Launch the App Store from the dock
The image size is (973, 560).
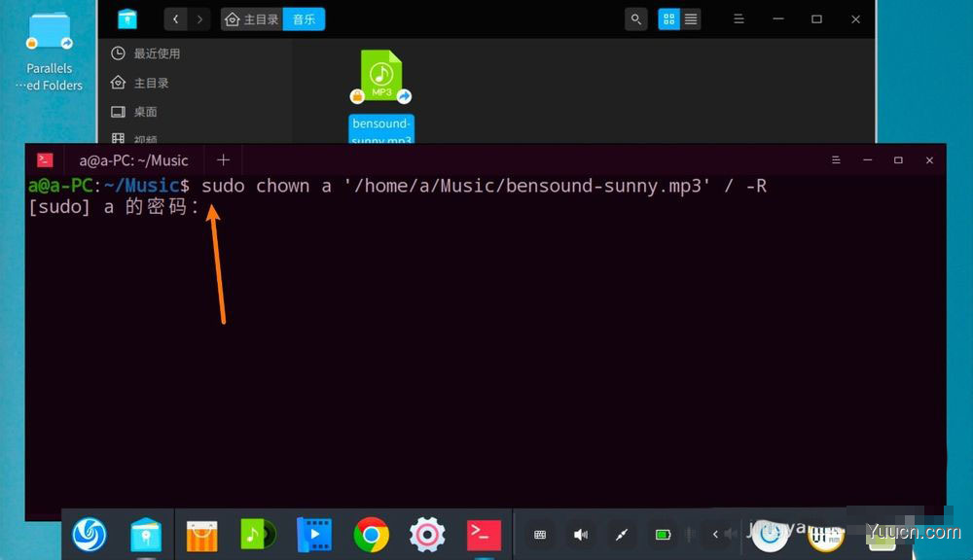[201, 534]
